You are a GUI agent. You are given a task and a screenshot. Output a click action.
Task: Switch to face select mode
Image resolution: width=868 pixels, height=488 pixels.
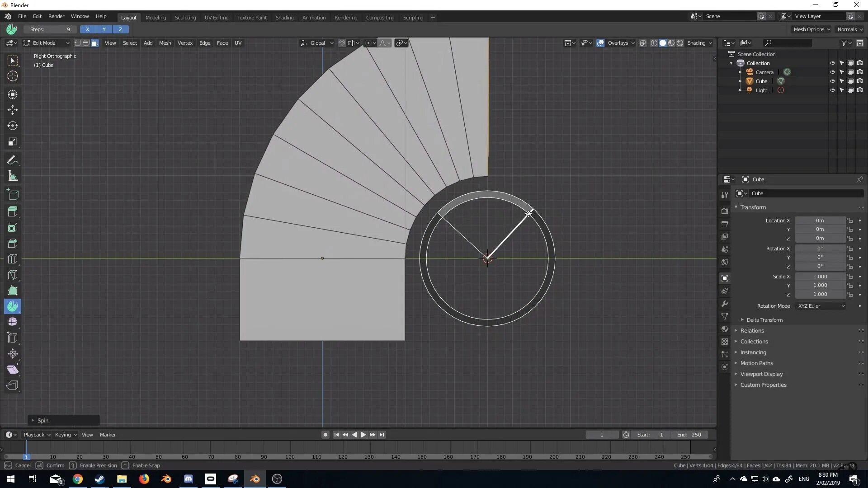(x=94, y=43)
